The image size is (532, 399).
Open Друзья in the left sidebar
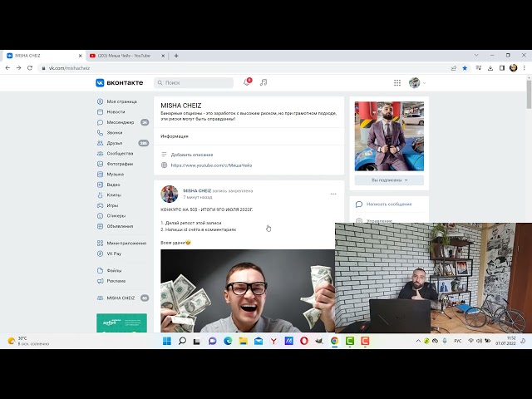coord(115,143)
